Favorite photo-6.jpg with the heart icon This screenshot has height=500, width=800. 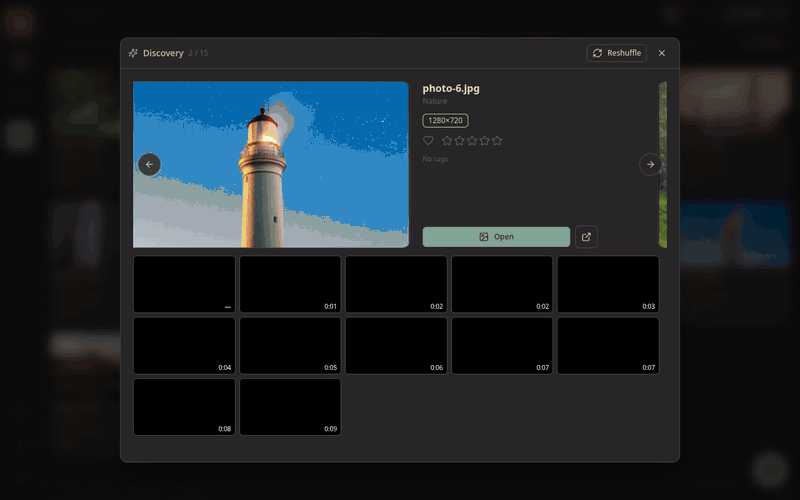428,140
